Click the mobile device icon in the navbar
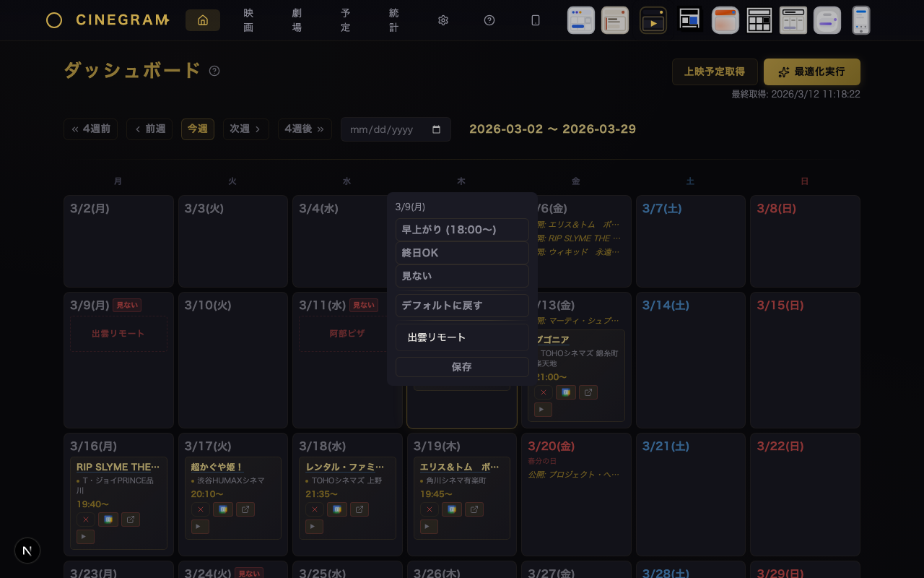Screen dimensions: 924x578 click(x=536, y=20)
